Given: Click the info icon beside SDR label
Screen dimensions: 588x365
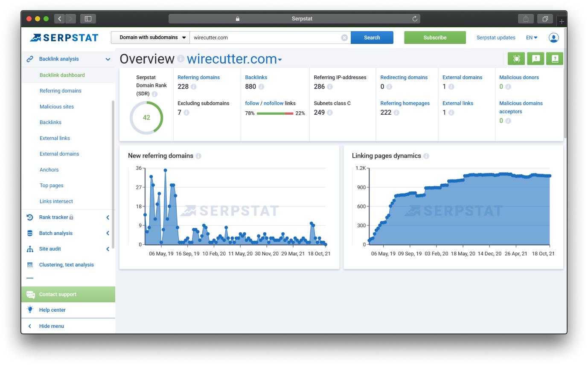Looking at the screenshot, I should click(154, 94).
